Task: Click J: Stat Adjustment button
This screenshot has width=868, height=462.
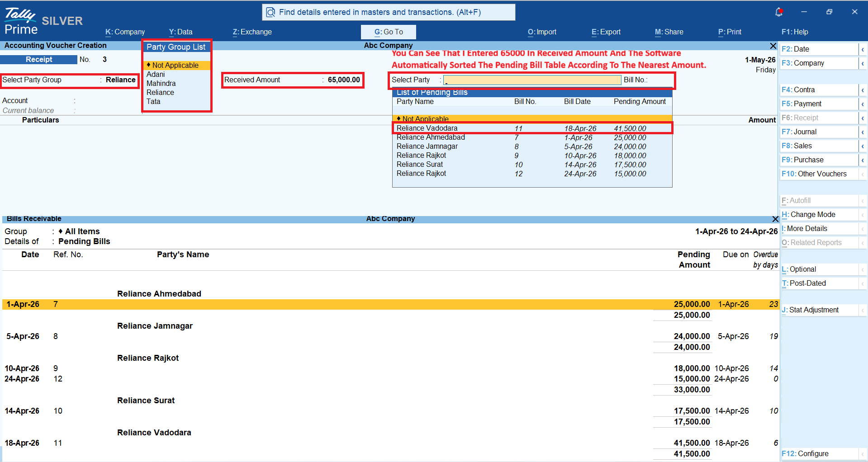Action: [819, 310]
